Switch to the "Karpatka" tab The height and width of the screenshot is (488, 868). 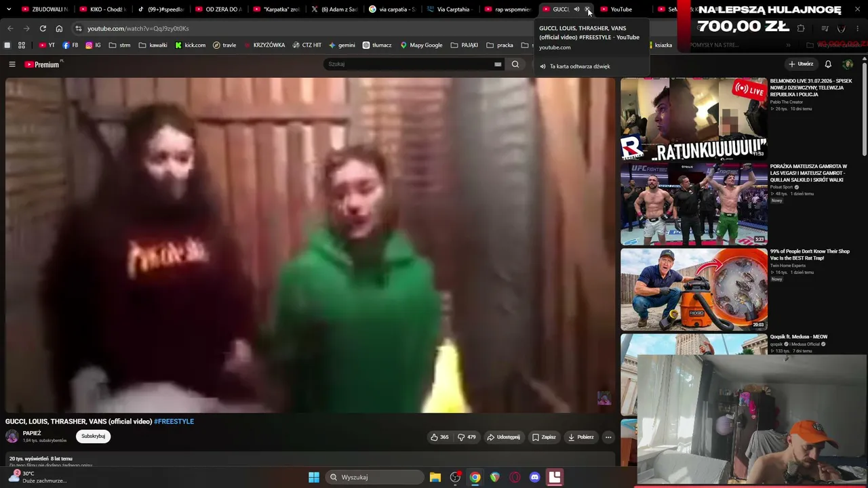(x=276, y=9)
